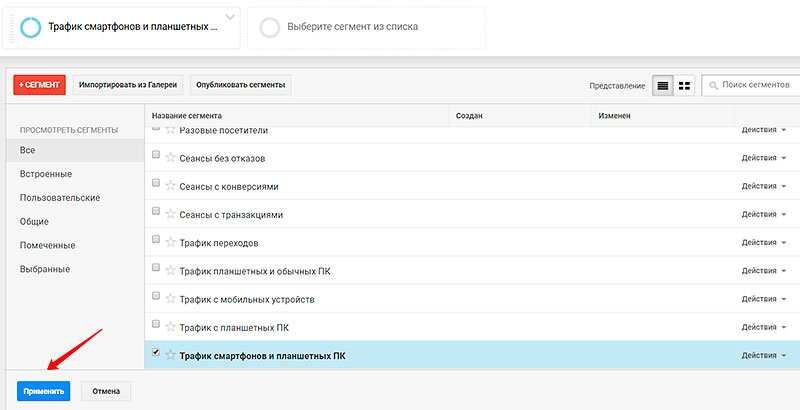Click the 'Применить' button
The image size is (800, 410).
click(x=43, y=391)
